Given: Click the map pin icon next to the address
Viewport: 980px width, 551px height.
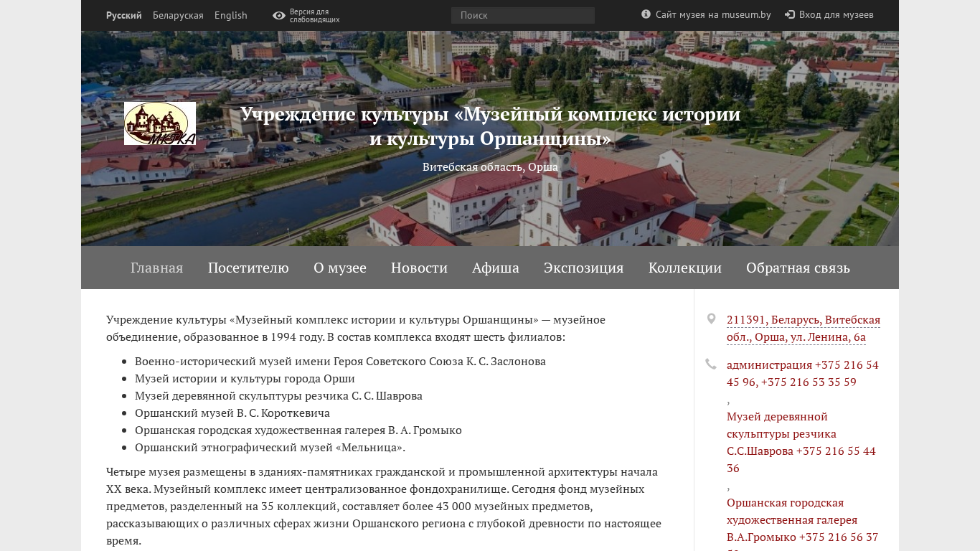Looking at the screenshot, I should click(x=711, y=319).
